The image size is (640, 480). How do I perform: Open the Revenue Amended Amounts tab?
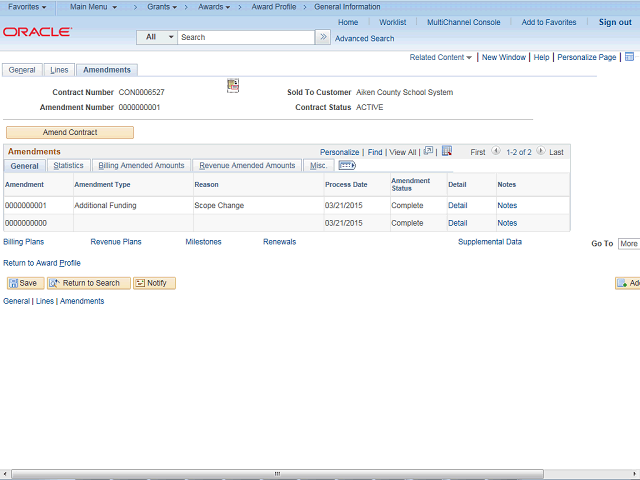pyautogui.click(x=247, y=165)
